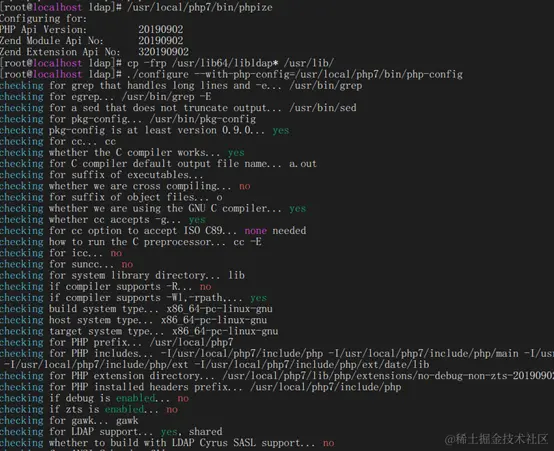The width and height of the screenshot is (554, 451).
Task: Click installed headers prefix path /usr/local/php7/include/php
Action: (x=326, y=387)
